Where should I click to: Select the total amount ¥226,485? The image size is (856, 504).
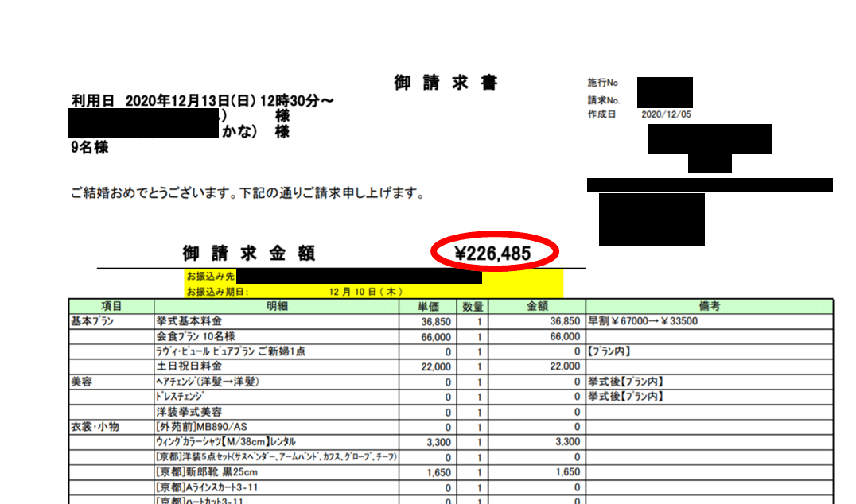point(492,253)
